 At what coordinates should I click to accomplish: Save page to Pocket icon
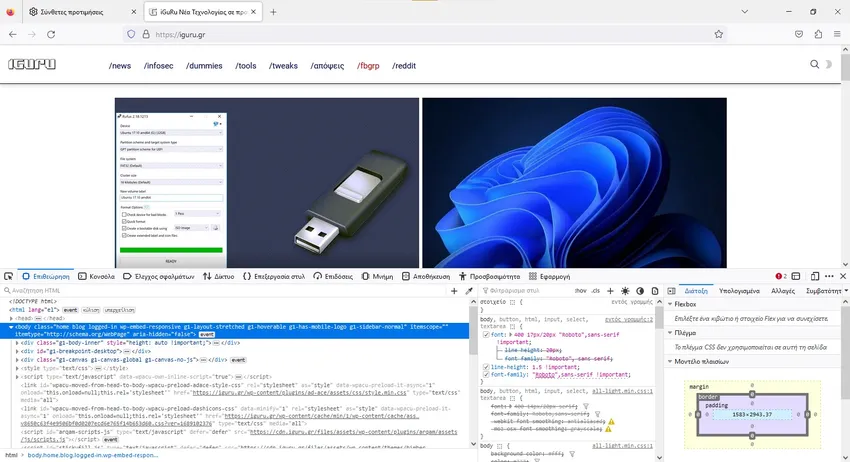pos(799,34)
